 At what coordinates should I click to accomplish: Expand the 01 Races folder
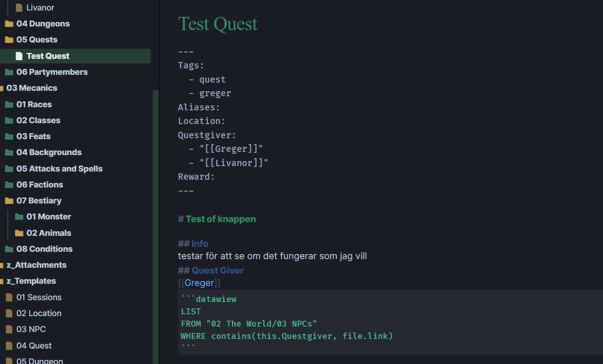point(34,104)
